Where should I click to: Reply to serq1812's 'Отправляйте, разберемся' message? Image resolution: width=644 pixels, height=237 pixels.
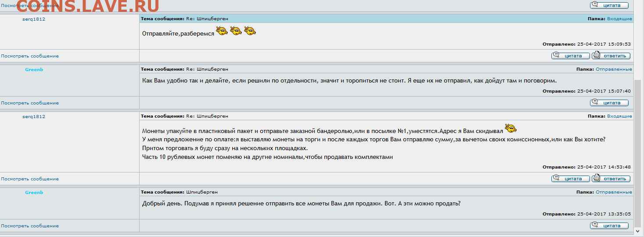pyautogui.click(x=611, y=56)
